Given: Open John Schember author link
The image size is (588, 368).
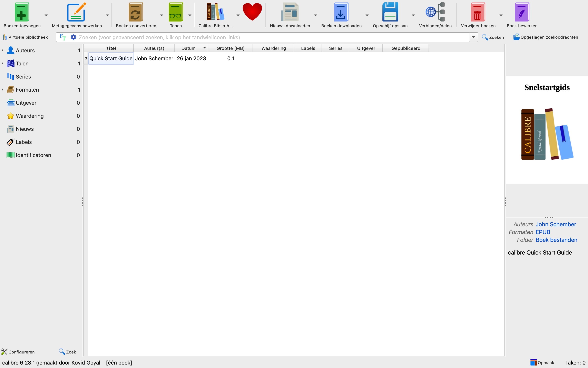Looking at the screenshot, I should 556,224.
